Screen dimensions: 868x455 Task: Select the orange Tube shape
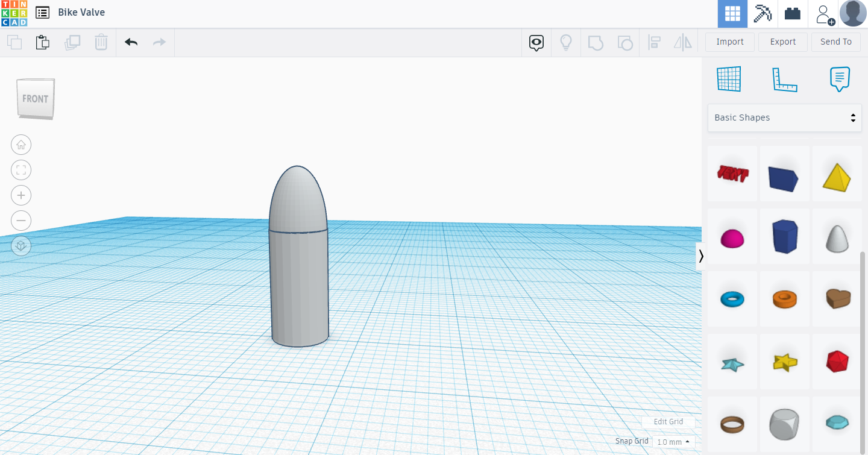[784, 299]
